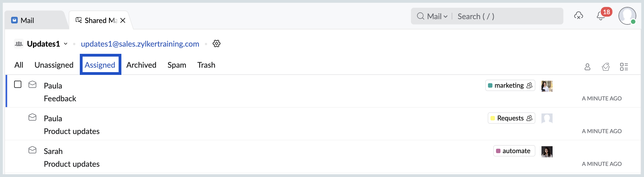
Task: Click the pink automate tag
Action: [514, 151]
